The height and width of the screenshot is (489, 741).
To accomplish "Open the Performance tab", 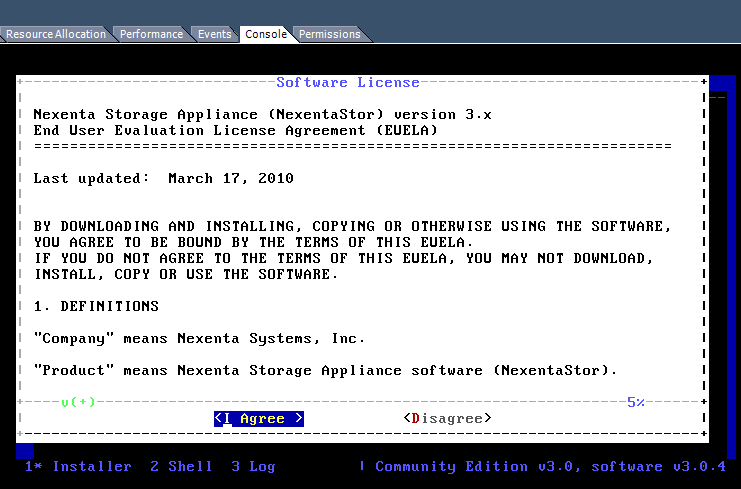I will tap(151, 34).
